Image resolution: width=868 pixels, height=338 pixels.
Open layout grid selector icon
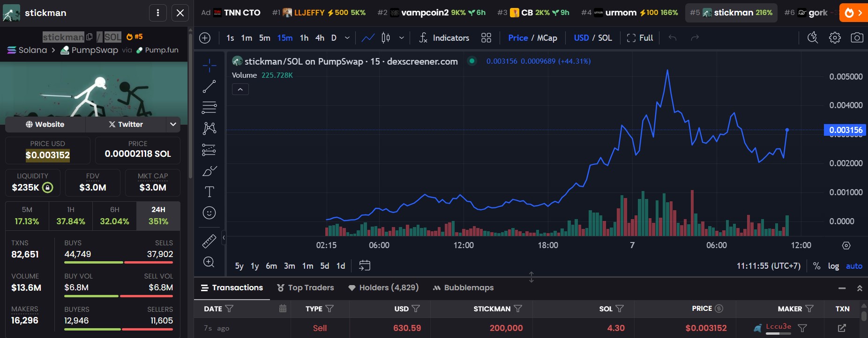(486, 38)
